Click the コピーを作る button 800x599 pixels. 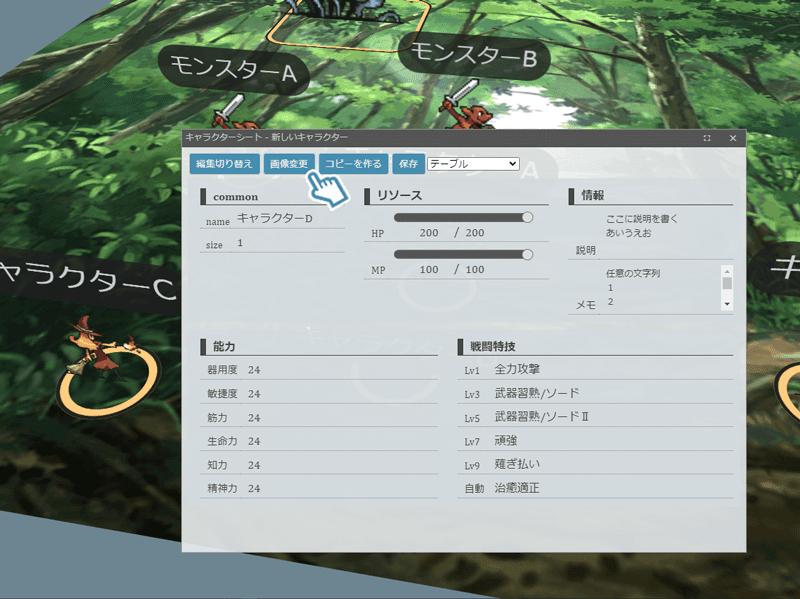(354, 164)
